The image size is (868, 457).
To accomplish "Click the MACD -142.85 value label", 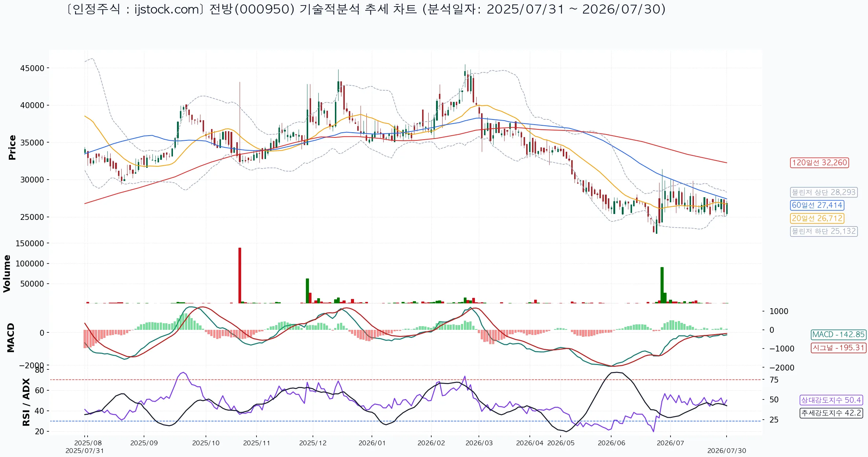I will tap(838, 335).
